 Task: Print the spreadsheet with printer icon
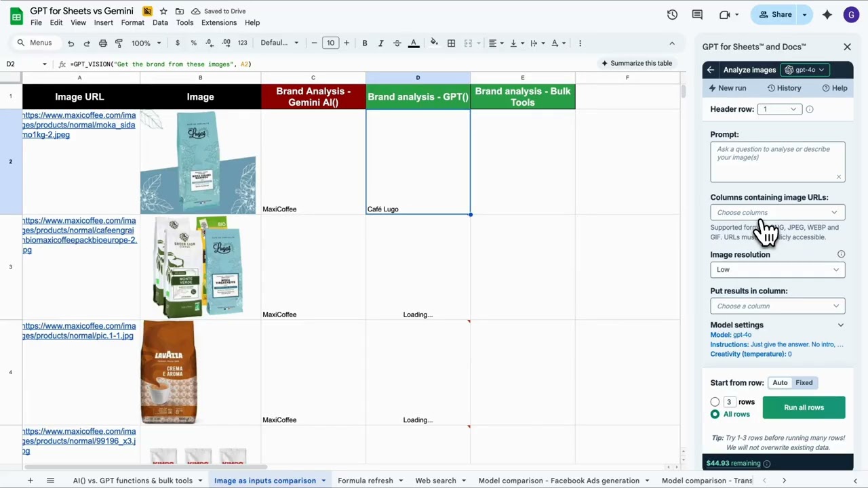[103, 43]
